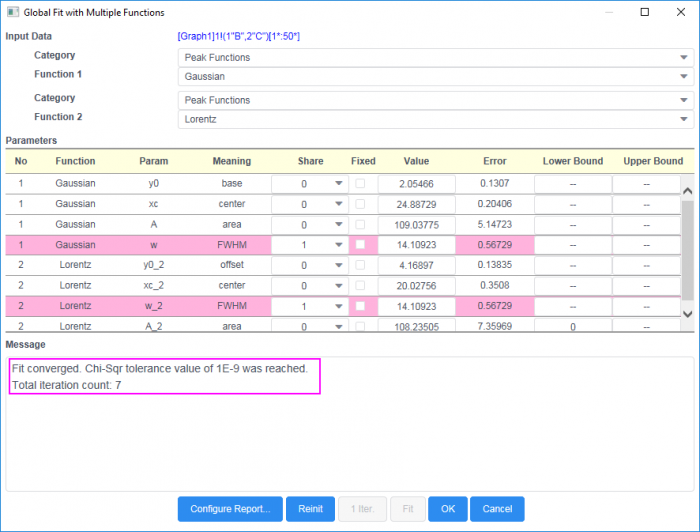Click the Param column header

click(x=153, y=161)
